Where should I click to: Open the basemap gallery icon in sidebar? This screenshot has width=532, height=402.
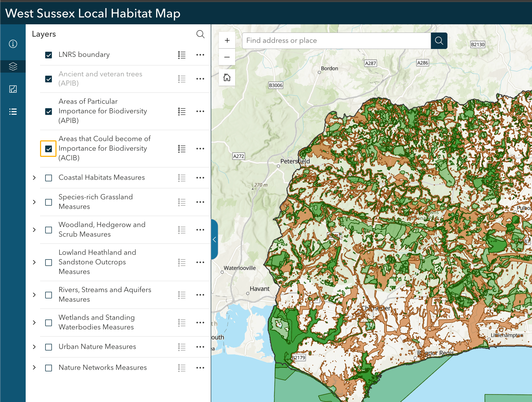[x=13, y=89]
